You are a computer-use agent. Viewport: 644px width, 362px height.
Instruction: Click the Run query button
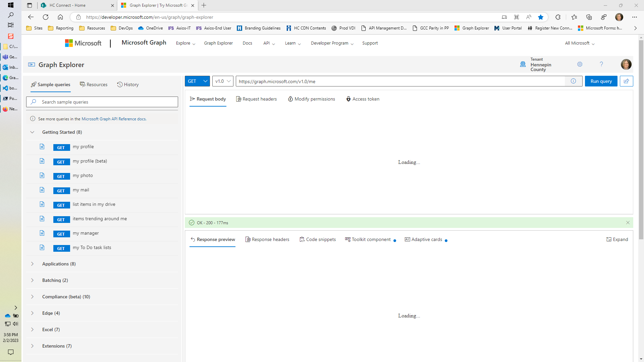coord(601,81)
